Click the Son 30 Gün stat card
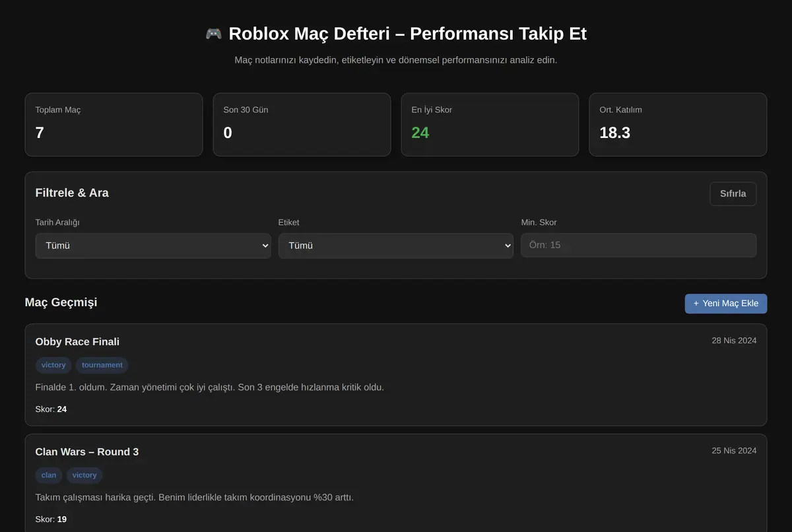This screenshot has width=792, height=532. (302, 125)
